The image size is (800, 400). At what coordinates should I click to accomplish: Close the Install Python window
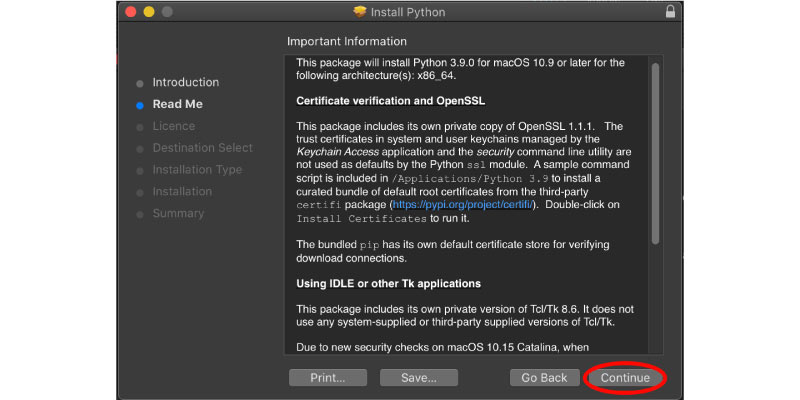point(131,12)
